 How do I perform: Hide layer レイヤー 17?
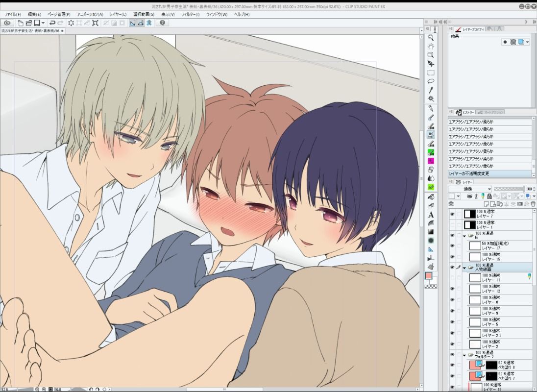tap(452, 246)
